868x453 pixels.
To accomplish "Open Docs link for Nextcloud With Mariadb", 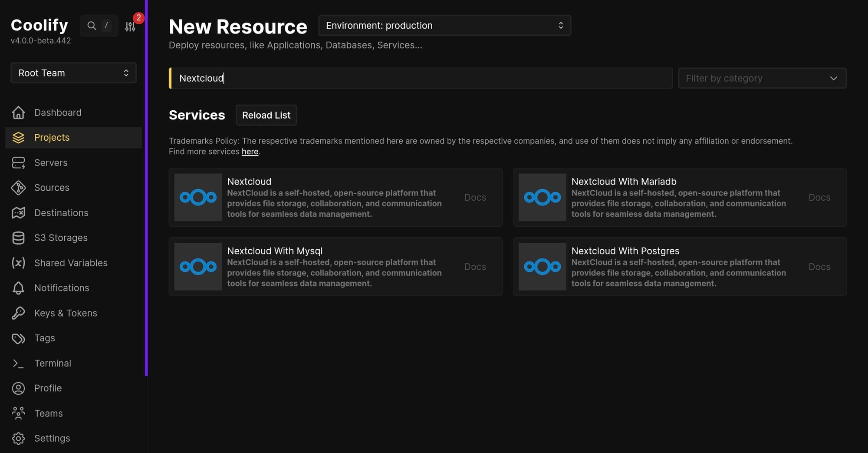I will point(819,197).
